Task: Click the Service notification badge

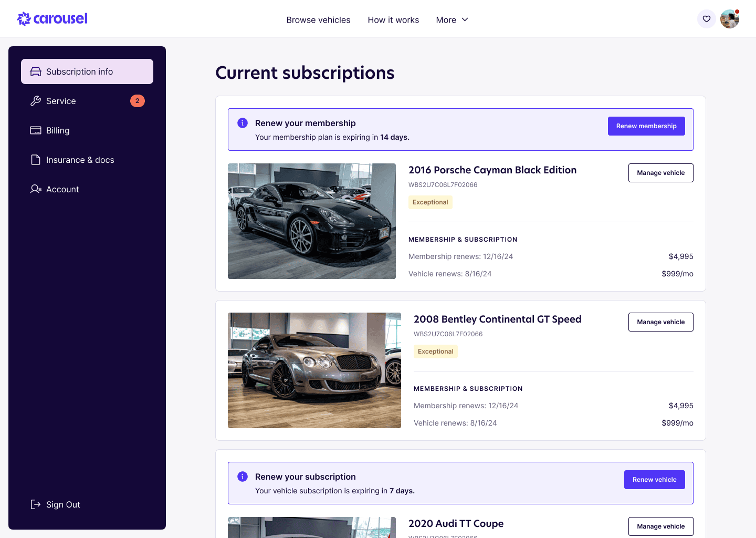Action: 138,101
